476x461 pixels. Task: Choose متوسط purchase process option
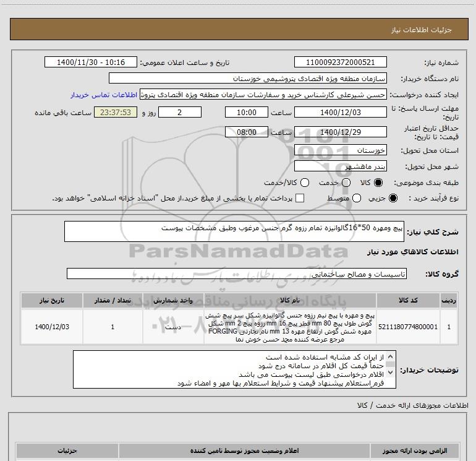pos(357,198)
